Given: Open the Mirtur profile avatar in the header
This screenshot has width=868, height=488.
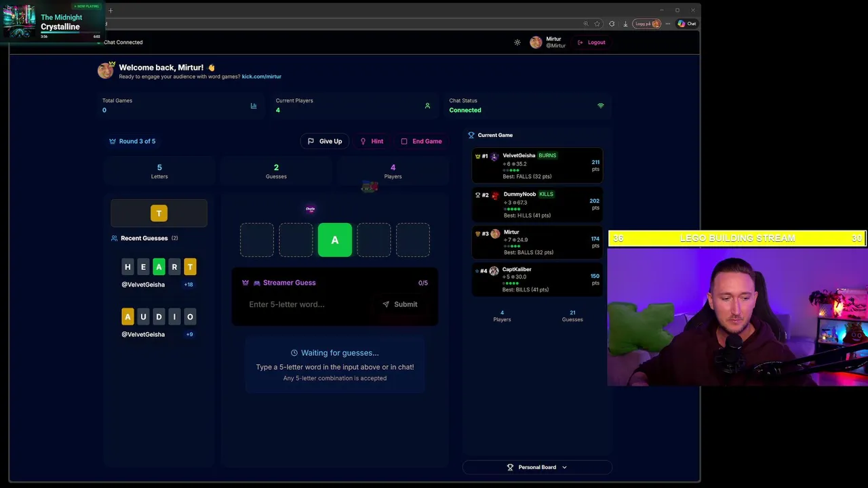Looking at the screenshot, I should pos(536,42).
